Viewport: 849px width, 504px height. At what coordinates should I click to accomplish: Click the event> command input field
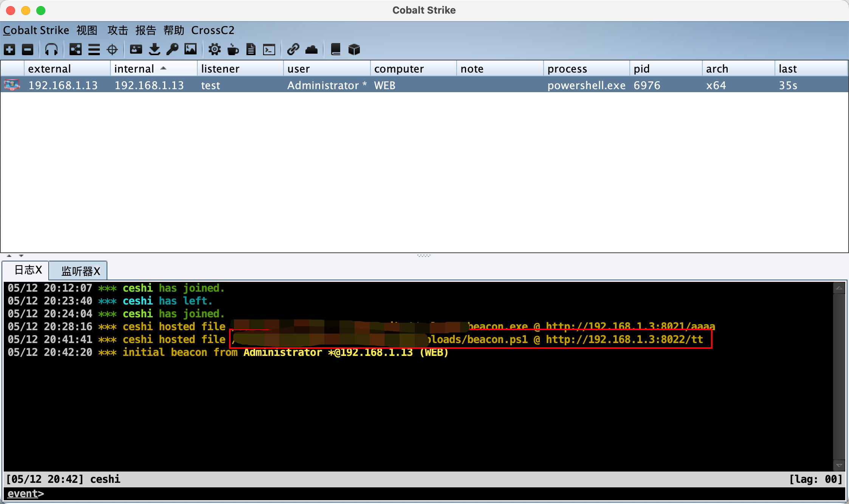click(x=424, y=494)
